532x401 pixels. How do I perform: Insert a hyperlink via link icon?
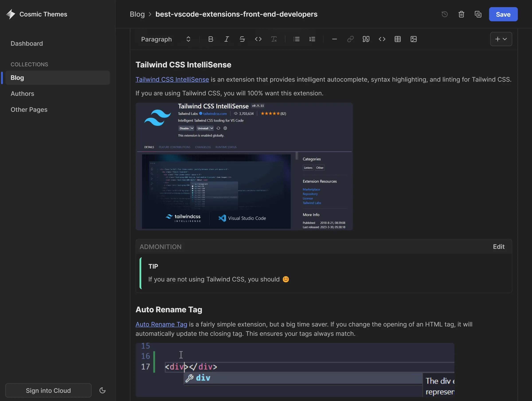350,39
